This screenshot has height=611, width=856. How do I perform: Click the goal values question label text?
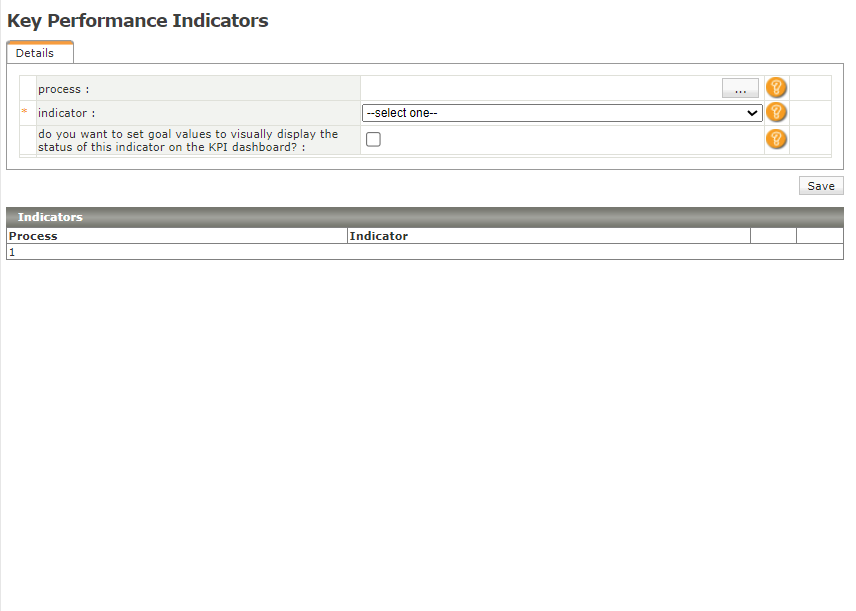pos(188,140)
